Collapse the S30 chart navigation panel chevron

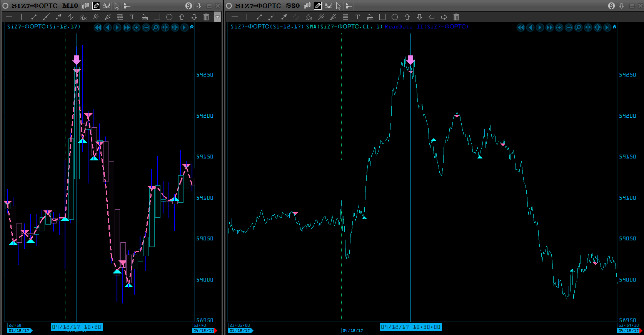click(614, 27)
